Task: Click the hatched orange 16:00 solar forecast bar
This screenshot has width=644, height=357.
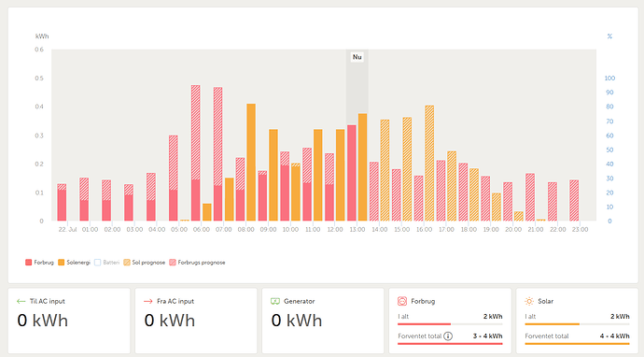Action: [429, 164]
